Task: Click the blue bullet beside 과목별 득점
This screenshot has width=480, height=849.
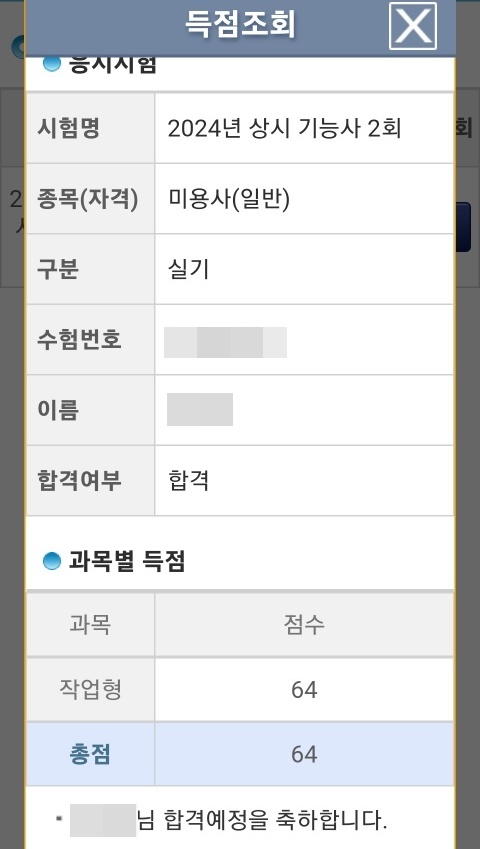Action: [x=51, y=561]
